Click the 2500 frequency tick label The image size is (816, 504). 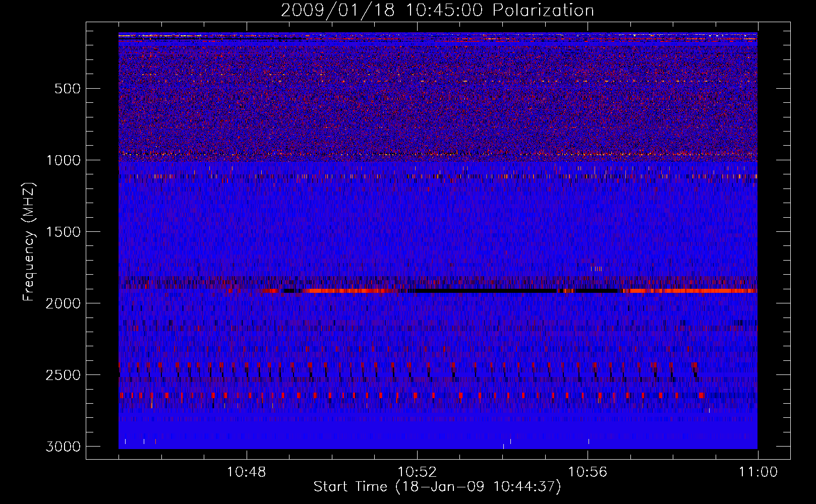click(63, 375)
